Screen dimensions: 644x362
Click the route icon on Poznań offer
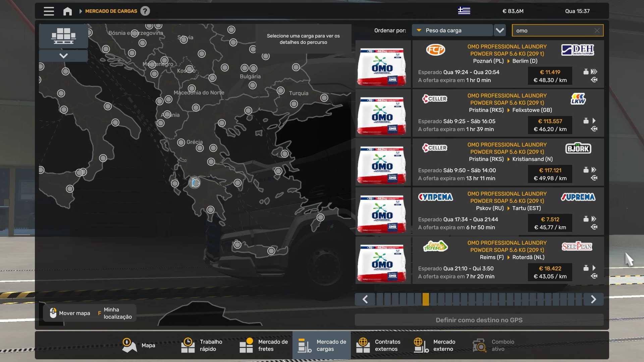point(594,80)
